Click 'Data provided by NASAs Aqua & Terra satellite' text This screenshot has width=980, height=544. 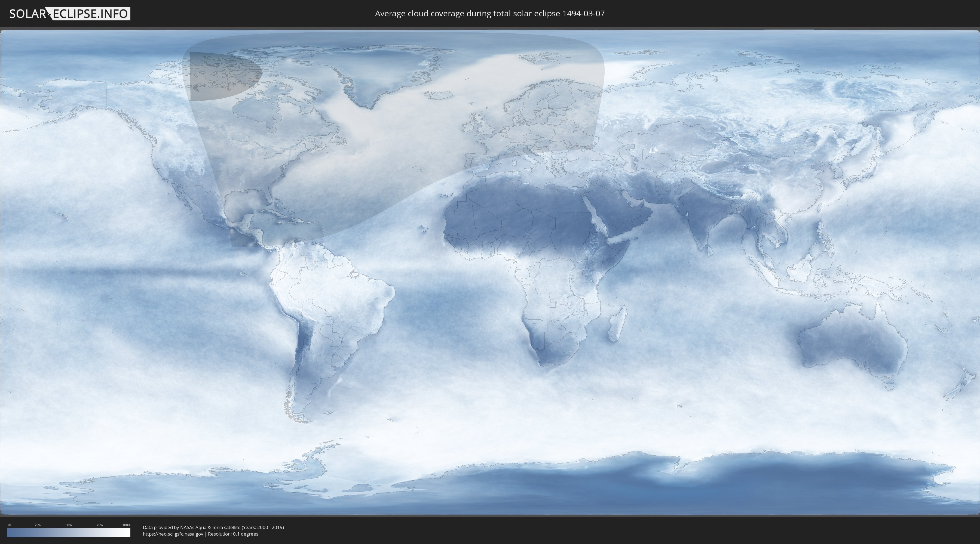click(191, 527)
